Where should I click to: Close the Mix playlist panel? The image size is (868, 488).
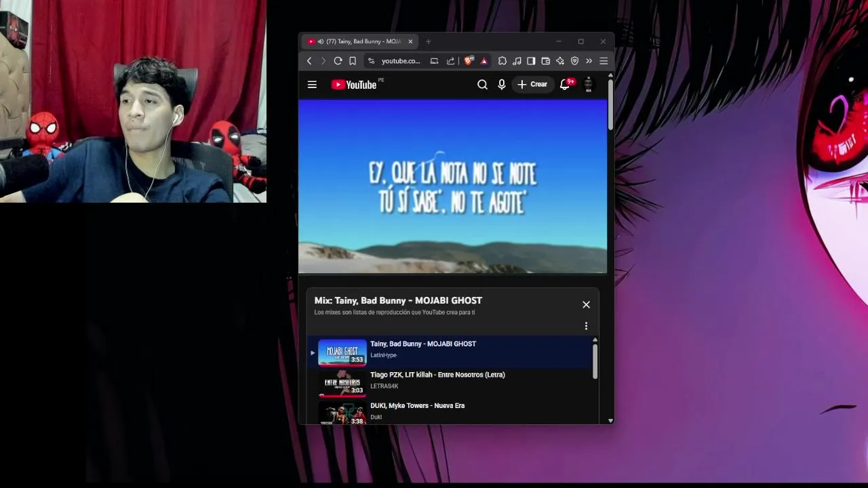[587, 305]
